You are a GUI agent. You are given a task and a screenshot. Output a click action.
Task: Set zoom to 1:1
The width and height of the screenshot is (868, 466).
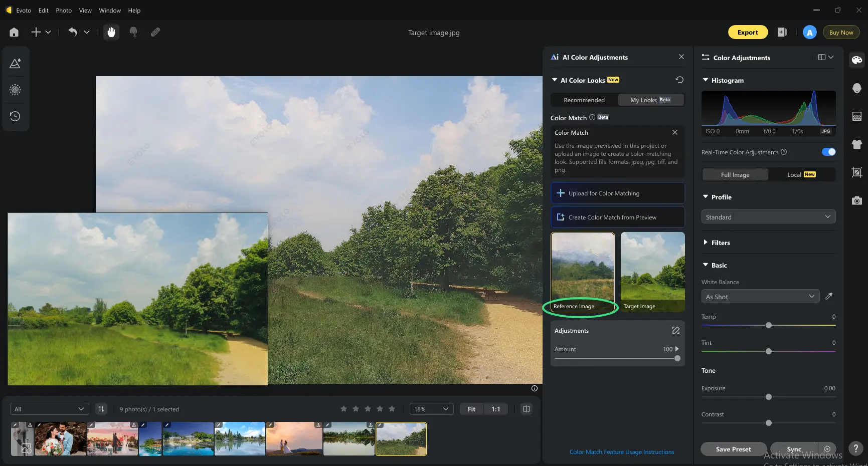[x=495, y=409]
